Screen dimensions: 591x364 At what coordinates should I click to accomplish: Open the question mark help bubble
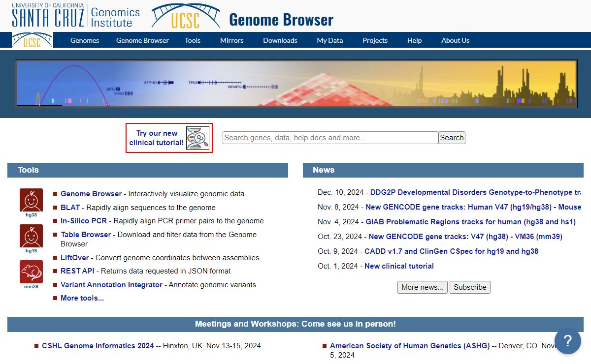click(567, 340)
